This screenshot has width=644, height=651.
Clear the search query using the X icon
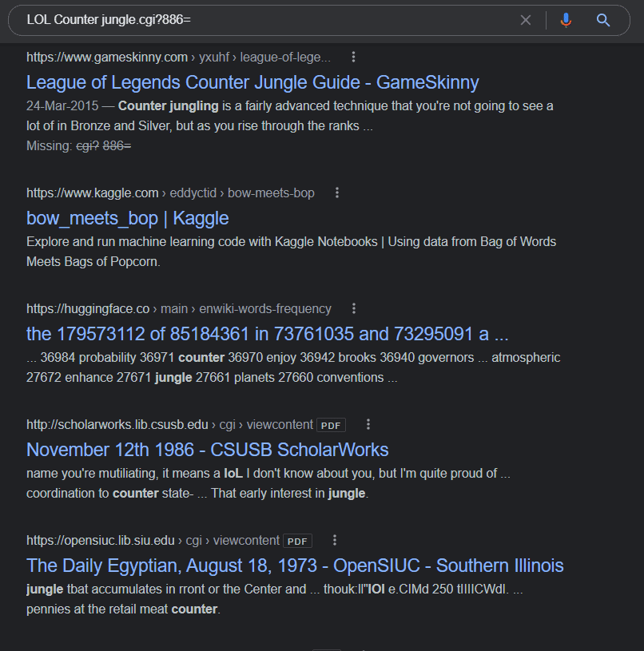(526, 20)
